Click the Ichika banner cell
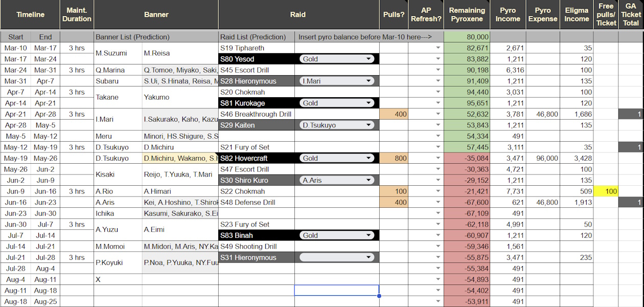This screenshot has width=644, height=307. [x=118, y=213]
